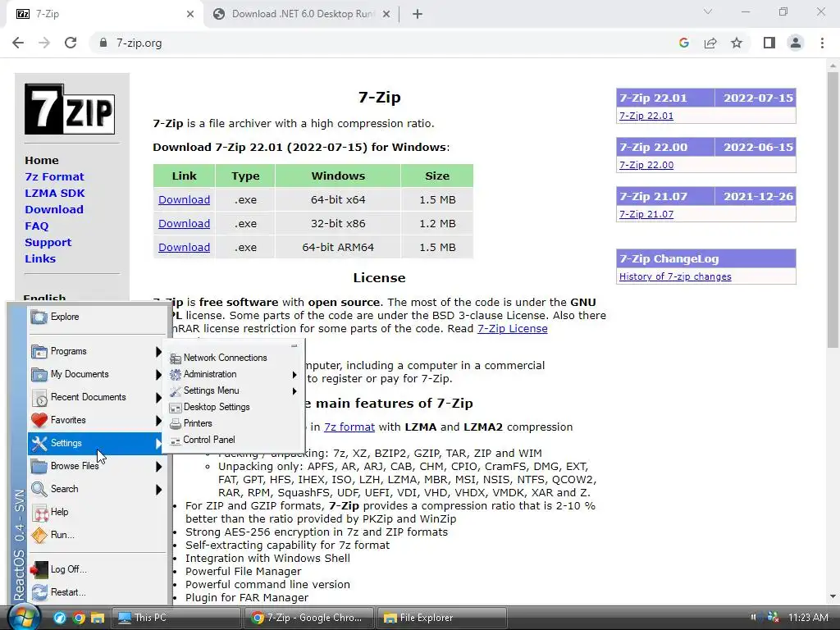Click the scrollbar down arrow
This screenshot has width=840, height=630.
click(833, 596)
